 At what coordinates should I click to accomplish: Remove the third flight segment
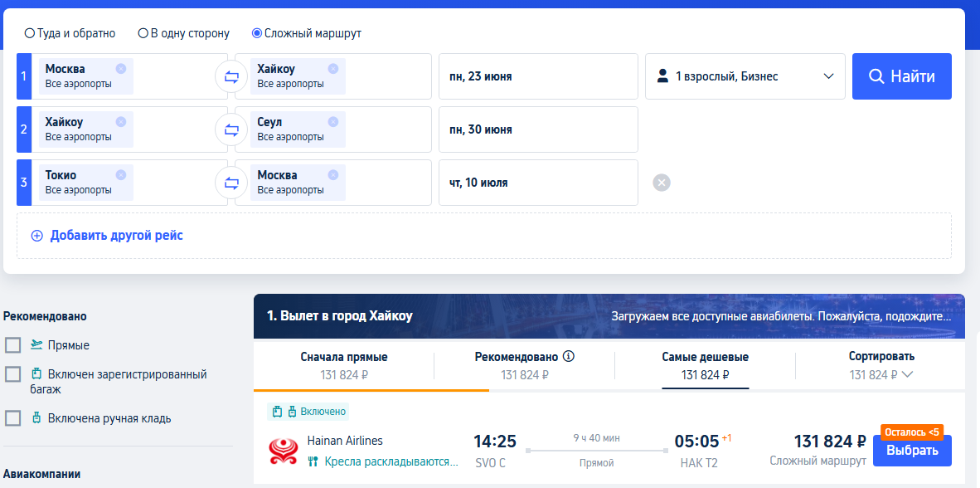(x=662, y=183)
